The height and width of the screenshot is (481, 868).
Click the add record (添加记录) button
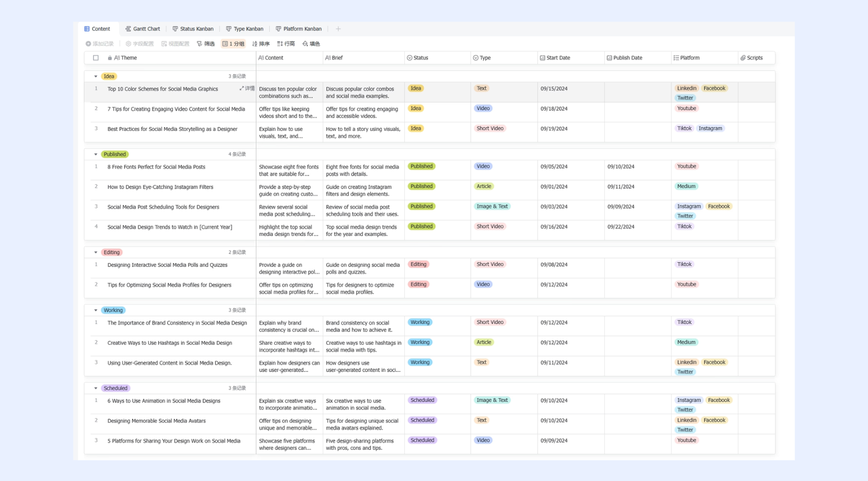(100, 44)
